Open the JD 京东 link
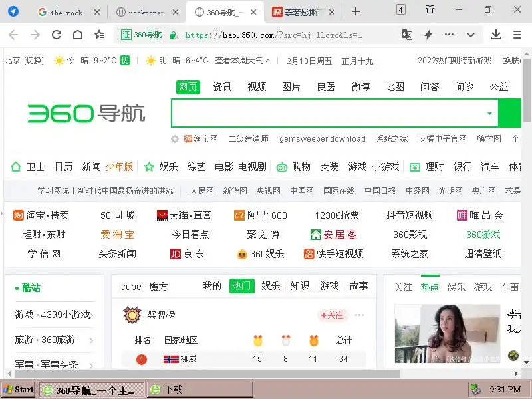532x399 pixels. [187, 254]
